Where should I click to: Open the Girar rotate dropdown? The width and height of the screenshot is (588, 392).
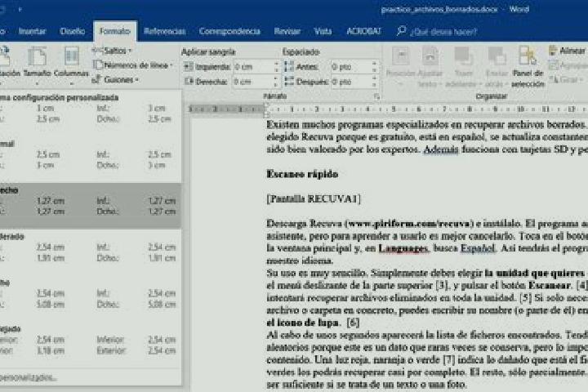coord(568,79)
